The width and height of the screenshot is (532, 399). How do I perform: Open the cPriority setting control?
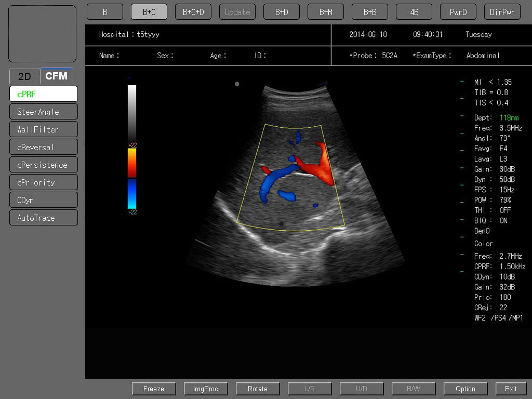click(x=43, y=182)
